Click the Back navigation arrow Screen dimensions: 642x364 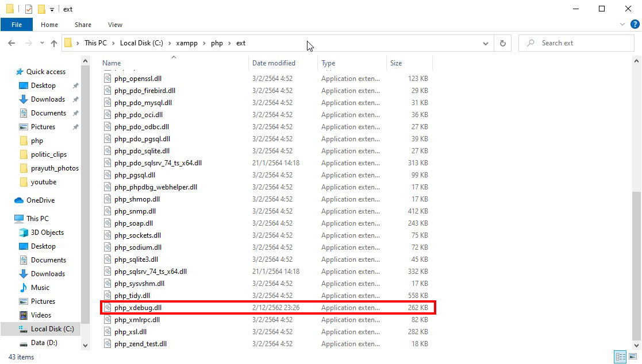point(11,43)
